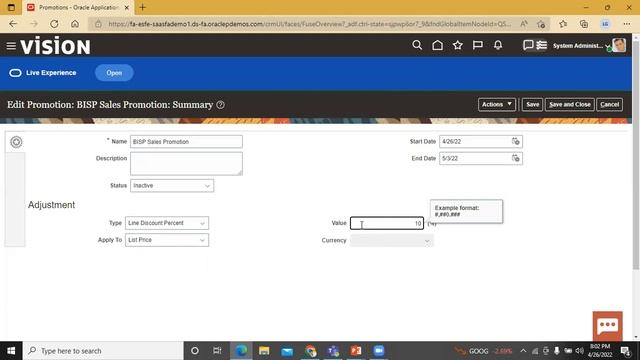The height and width of the screenshot is (360, 640).
Task: Refresh the browser page
Action: pos(54,24)
